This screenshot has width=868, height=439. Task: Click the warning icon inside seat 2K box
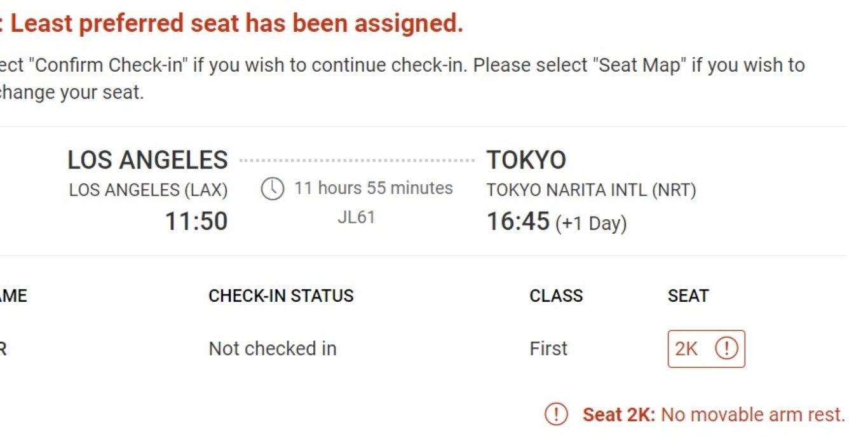726,348
